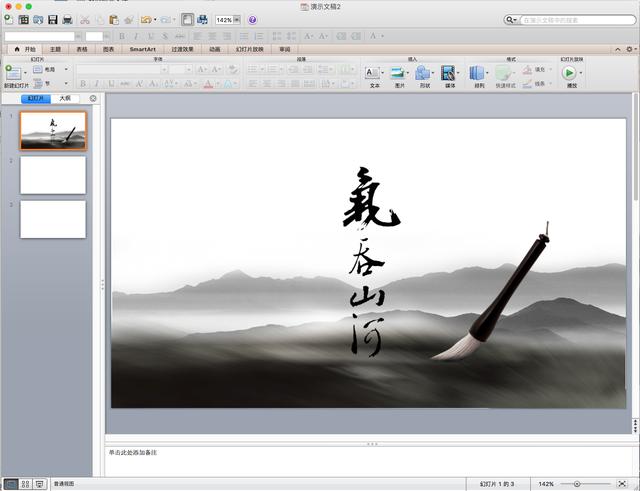This screenshot has width=640, height=491.
Task: Select slide 2 thumbnail
Action: pyautogui.click(x=53, y=175)
